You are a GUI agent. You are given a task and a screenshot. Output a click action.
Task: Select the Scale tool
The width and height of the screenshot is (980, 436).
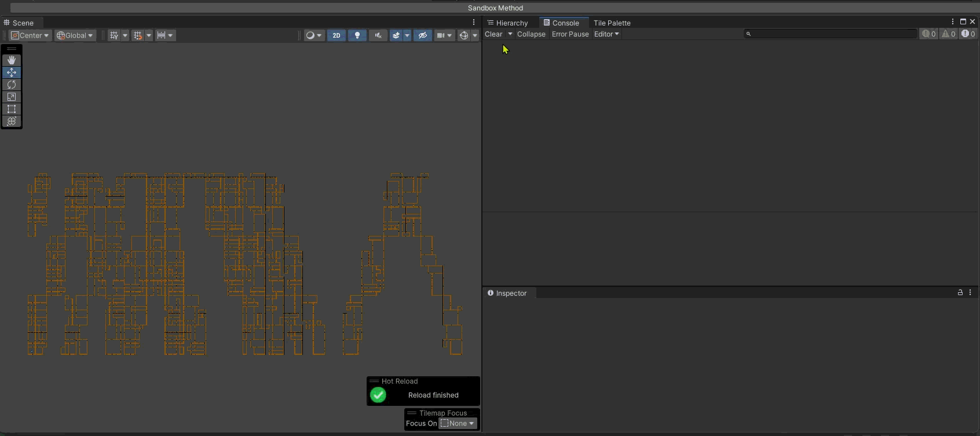(12, 97)
